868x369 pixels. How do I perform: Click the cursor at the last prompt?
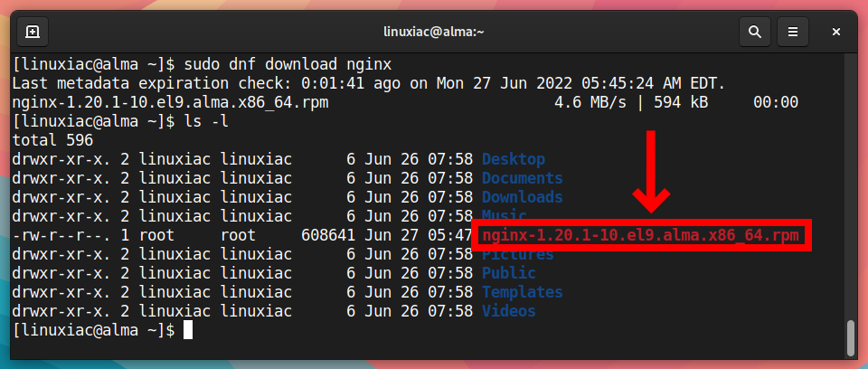click(x=188, y=330)
